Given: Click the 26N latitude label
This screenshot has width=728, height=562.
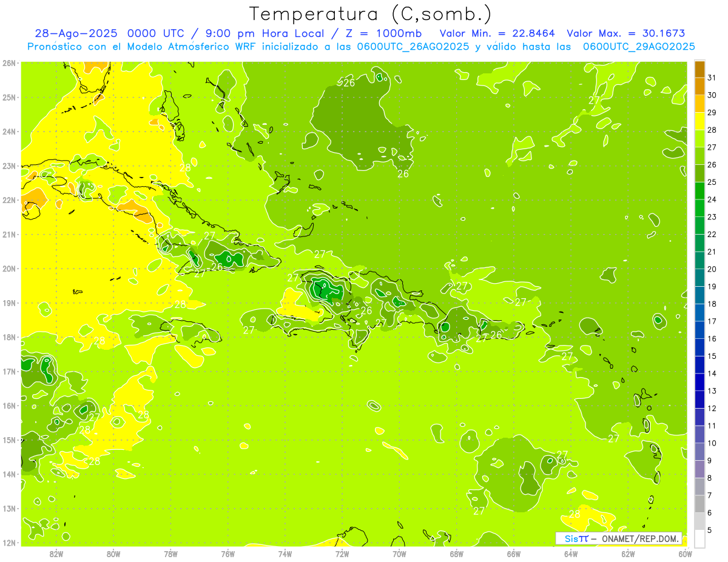Looking at the screenshot, I should [9, 63].
